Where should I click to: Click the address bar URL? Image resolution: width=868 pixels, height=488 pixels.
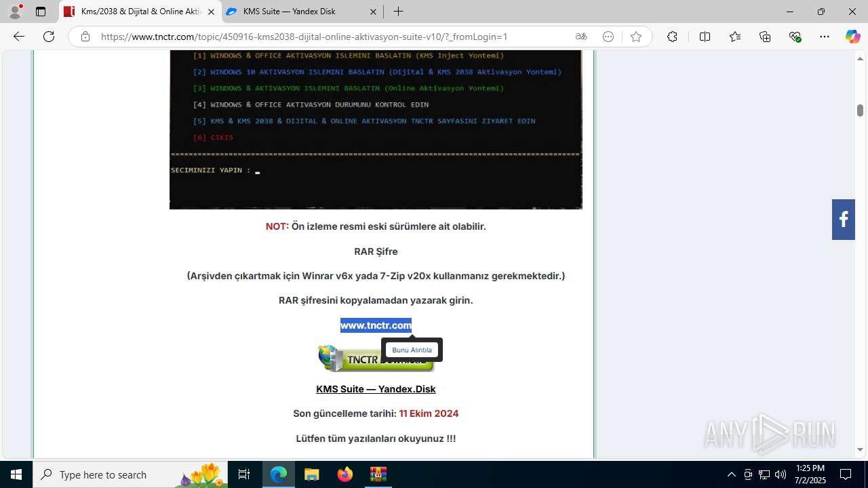[x=304, y=37]
